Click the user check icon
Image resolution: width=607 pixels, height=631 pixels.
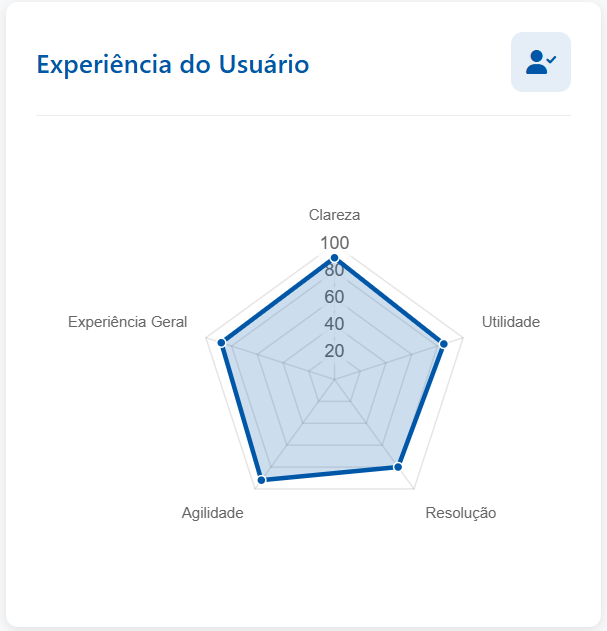(x=541, y=62)
